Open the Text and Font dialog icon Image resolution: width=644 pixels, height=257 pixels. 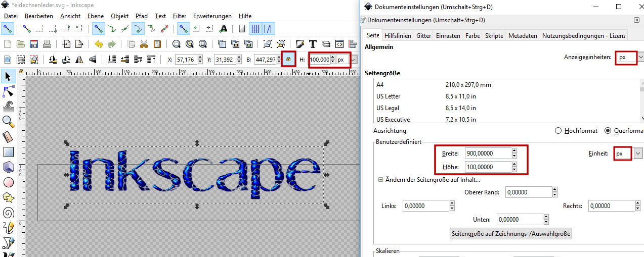tap(313, 44)
